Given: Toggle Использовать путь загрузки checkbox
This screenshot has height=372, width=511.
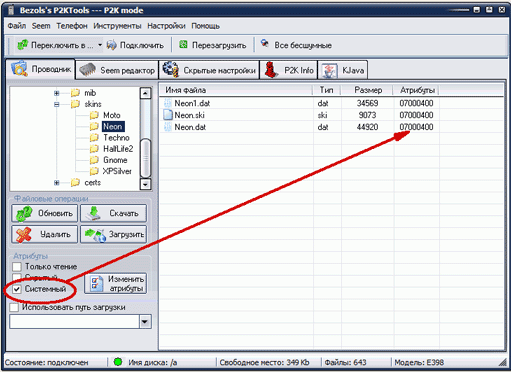Looking at the screenshot, I should [14, 307].
